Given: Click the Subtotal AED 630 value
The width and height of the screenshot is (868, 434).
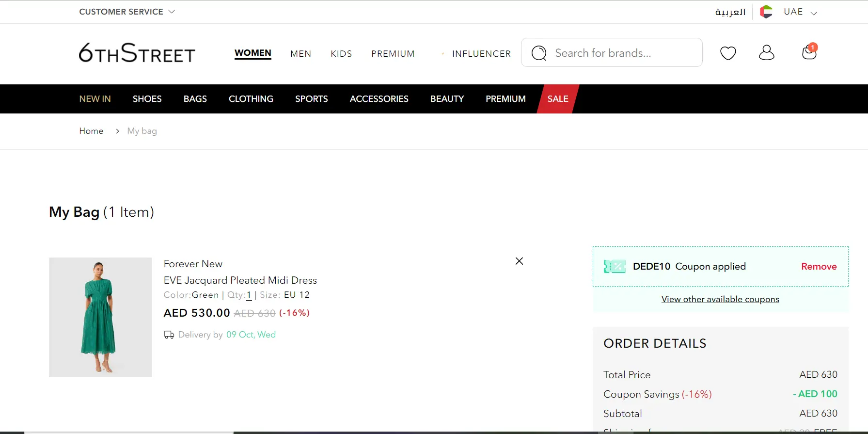Looking at the screenshot, I should tap(819, 413).
